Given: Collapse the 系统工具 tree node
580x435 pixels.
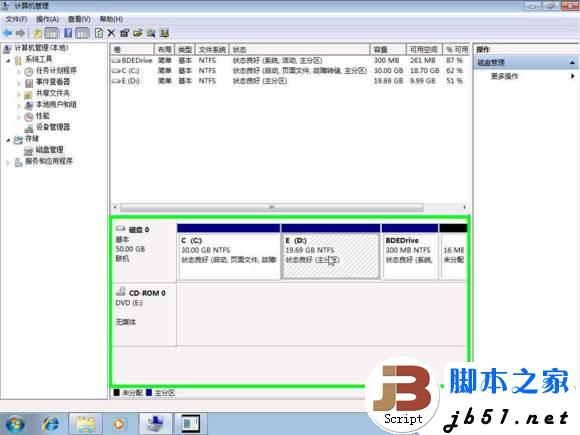Looking at the screenshot, I should click(8, 60).
